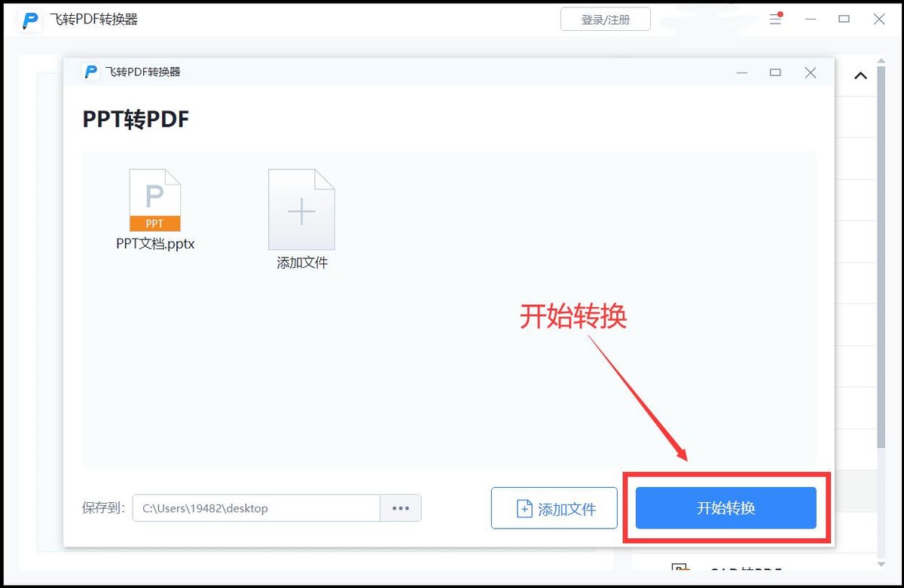Click the 开始转换 button to start conversion

click(725, 508)
